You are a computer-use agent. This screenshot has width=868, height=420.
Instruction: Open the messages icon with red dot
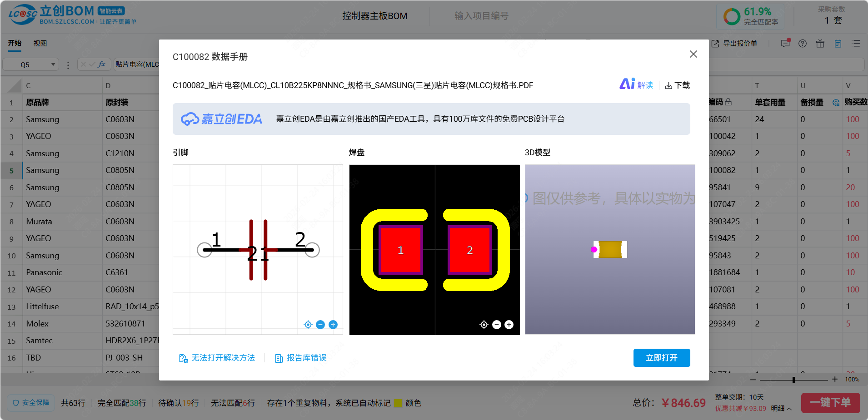click(x=785, y=44)
